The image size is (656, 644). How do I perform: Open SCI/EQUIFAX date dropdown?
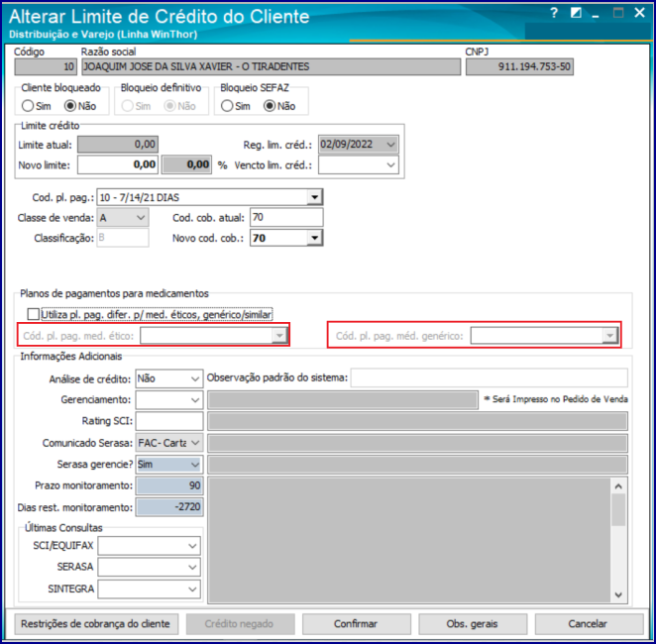tap(192, 546)
